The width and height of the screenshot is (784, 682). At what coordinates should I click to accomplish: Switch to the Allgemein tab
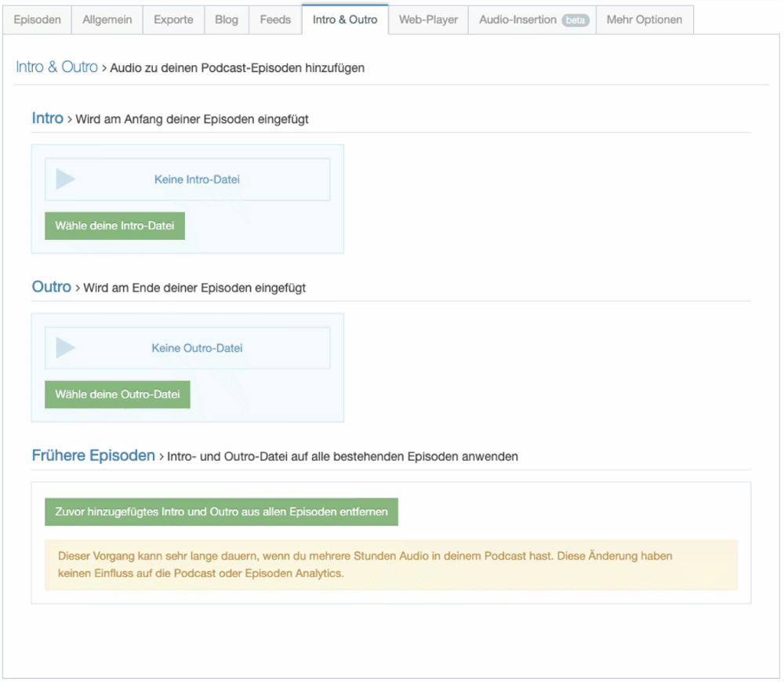tap(107, 20)
